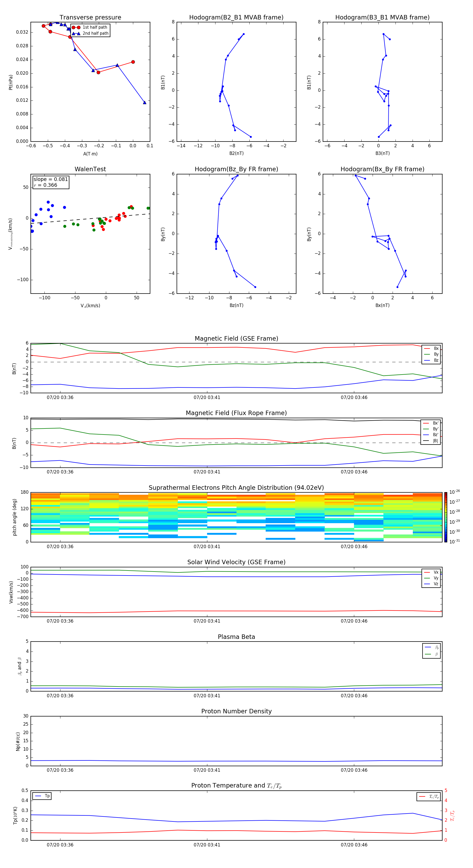
Task: Click the 'Vy' legend entry
Action: pyautogui.click(x=431, y=578)
